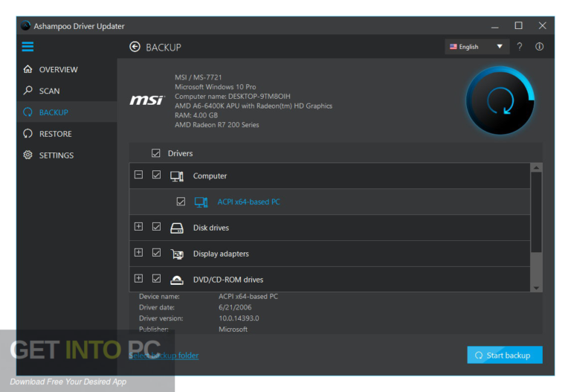Uncheck the DVD/CD-ROM drives checkbox
This screenshot has height=392, width=571.
tap(156, 278)
